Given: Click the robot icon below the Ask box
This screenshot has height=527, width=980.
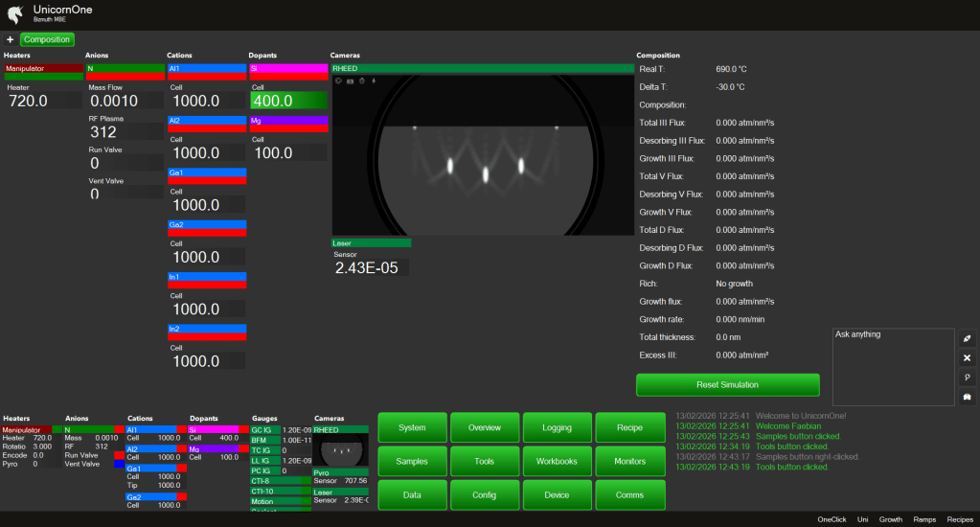Looking at the screenshot, I should 967,396.
